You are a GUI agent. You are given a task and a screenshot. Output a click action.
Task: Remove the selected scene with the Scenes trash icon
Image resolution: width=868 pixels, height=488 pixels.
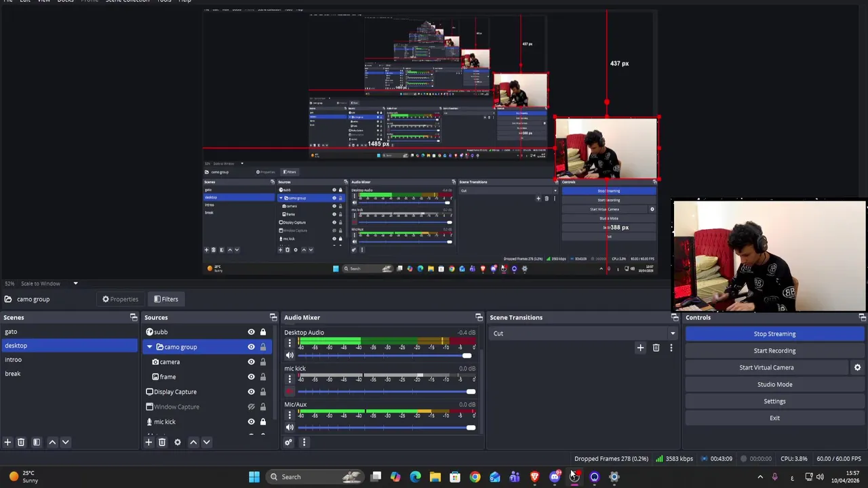pos(21,442)
